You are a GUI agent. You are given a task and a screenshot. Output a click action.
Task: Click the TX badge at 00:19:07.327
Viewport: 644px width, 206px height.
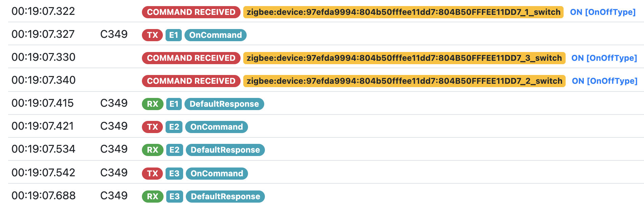tap(152, 35)
